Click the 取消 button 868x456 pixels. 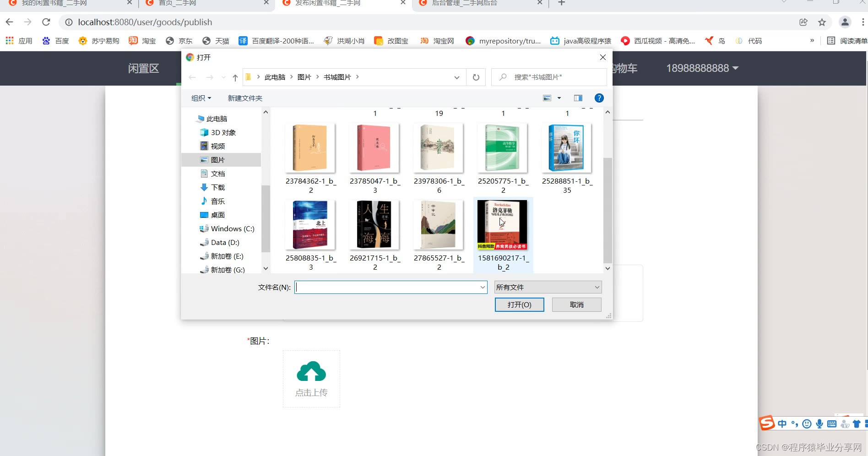576,304
